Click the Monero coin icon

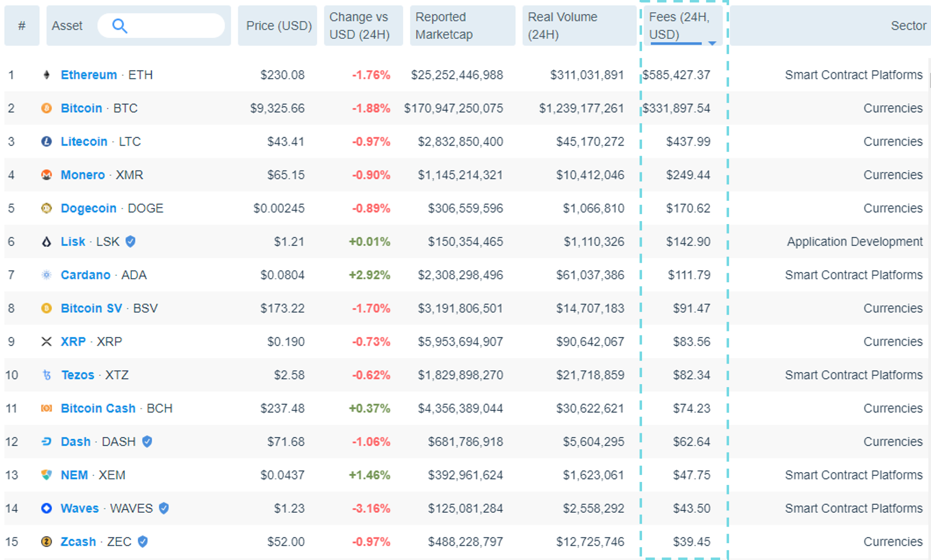[46, 175]
